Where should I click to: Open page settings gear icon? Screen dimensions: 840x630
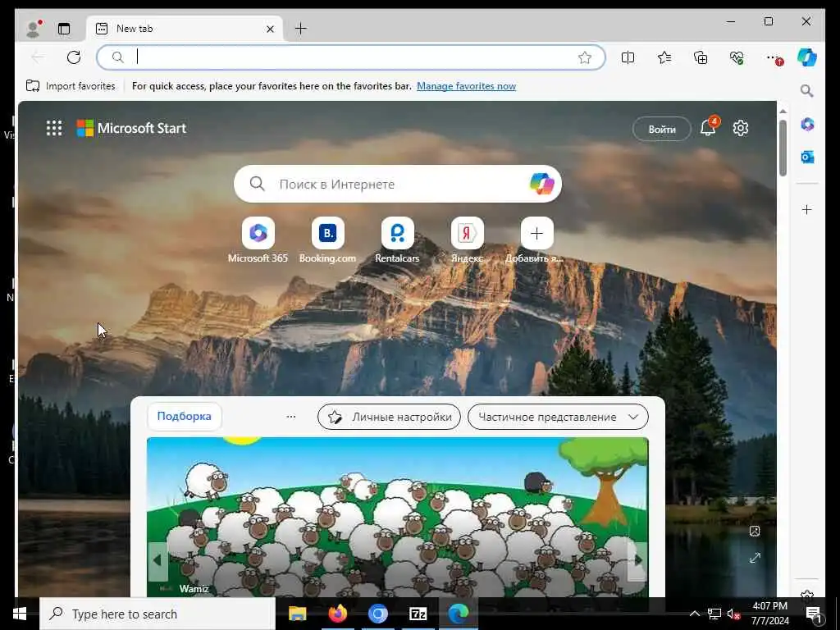(x=741, y=128)
